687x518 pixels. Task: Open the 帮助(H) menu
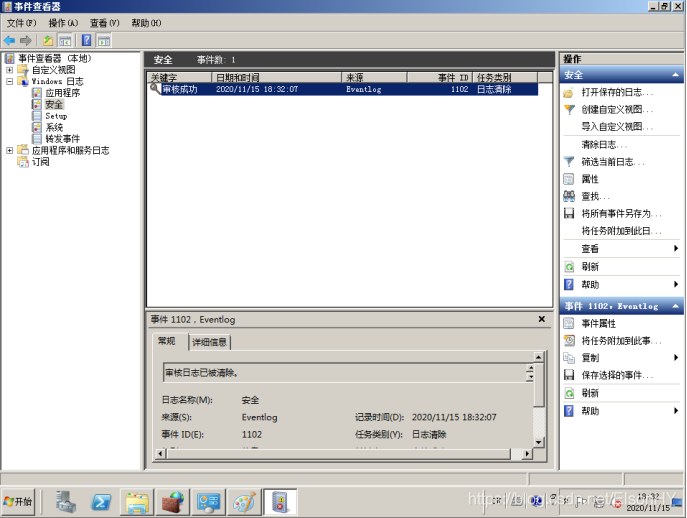point(147,23)
